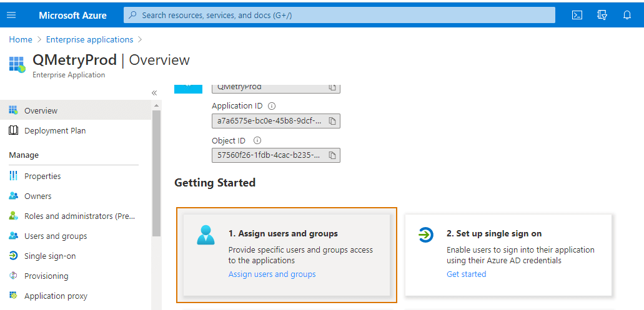
Task: Click the search resources, services, and docs box
Action: [339, 15]
